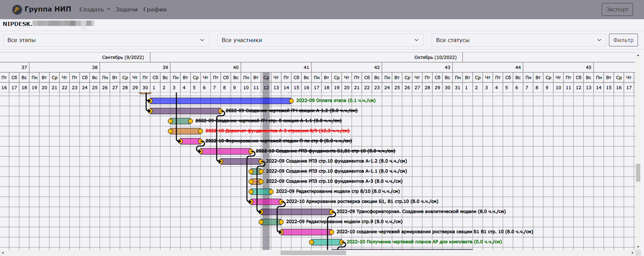Select purple РПЗ стр.10 фундаментов А-1.2 bar

241,161
